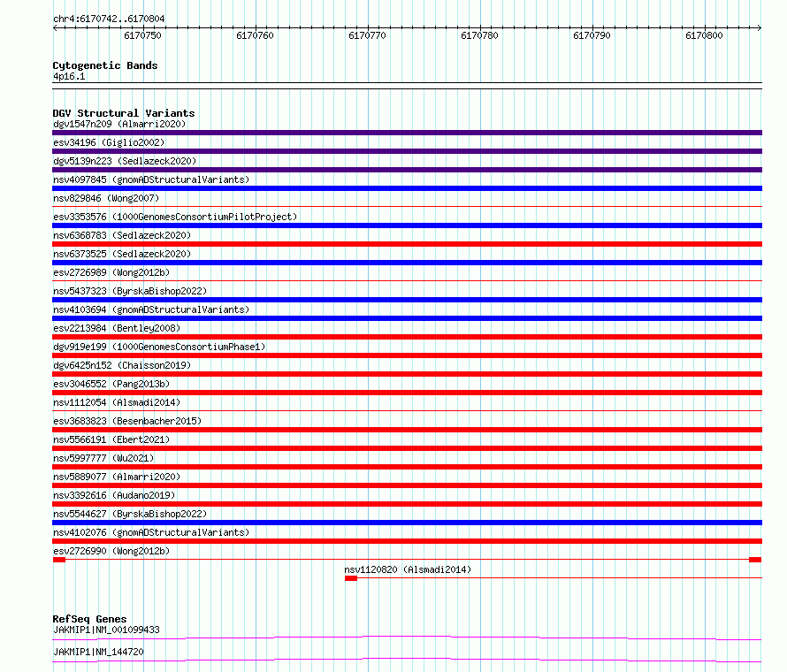
Task: Open variant nsv1112054 (Alsmadi2014)
Action: [117, 402]
